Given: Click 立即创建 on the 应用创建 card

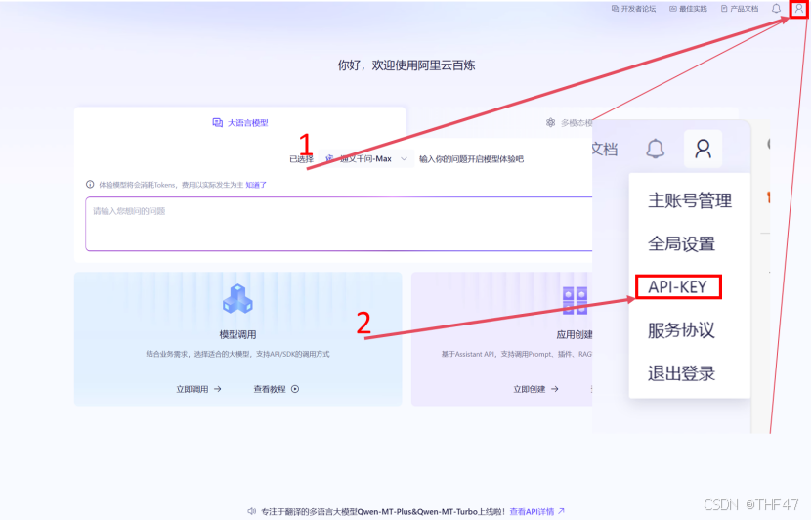Looking at the screenshot, I should point(536,389).
